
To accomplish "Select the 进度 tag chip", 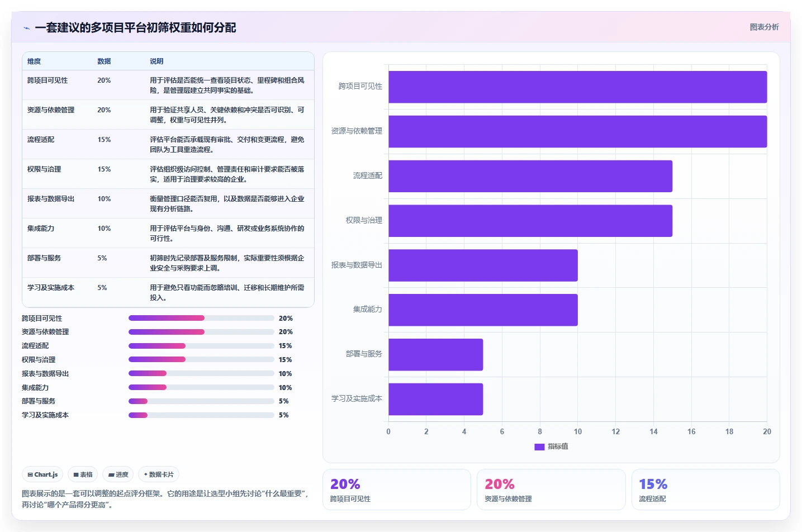I will tap(118, 474).
